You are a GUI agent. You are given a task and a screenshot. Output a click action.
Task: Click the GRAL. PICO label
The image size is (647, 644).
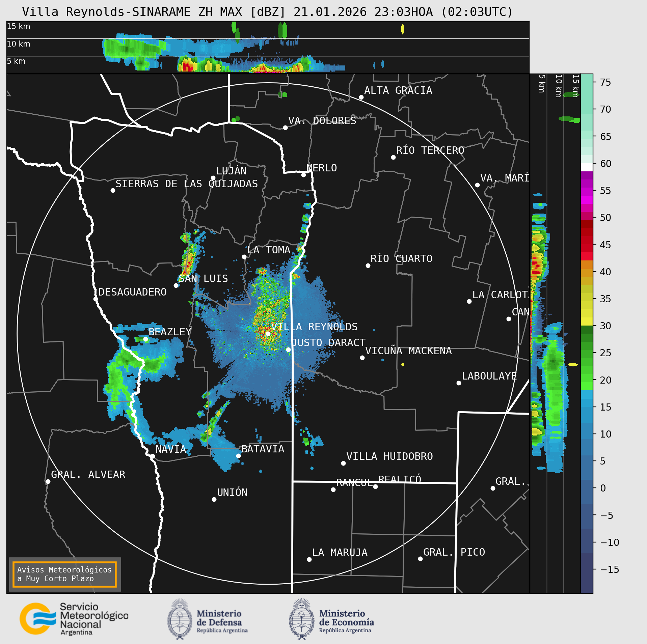[454, 552]
